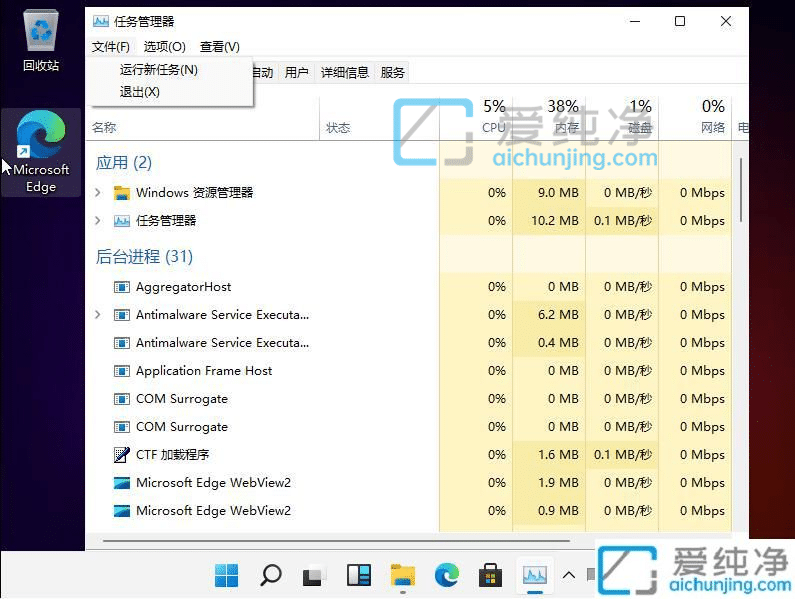This screenshot has height=599, width=795.
Task: Sort by the 名称 column header
Action: click(203, 127)
